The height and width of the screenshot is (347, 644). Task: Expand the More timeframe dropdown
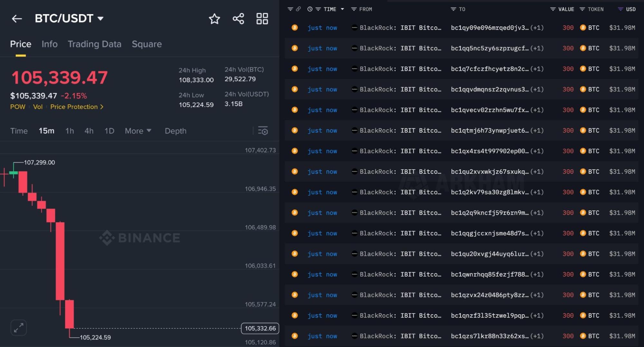pos(138,131)
